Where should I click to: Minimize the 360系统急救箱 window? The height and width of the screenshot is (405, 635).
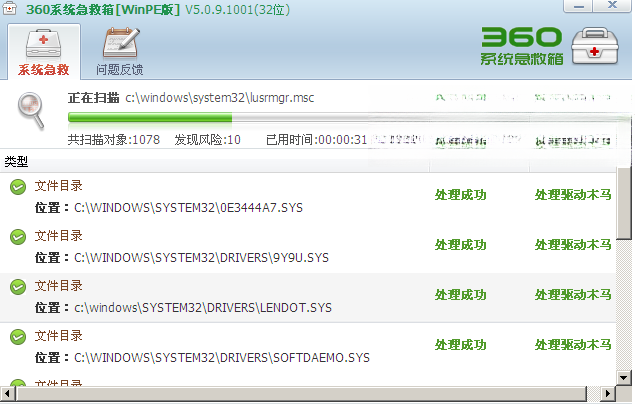[579, 6]
